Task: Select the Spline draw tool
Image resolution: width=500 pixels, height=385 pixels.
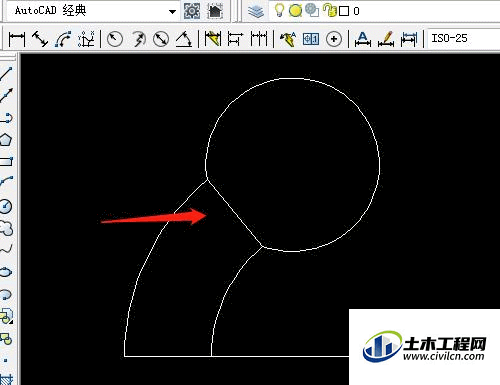Action: click(x=6, y=249)
